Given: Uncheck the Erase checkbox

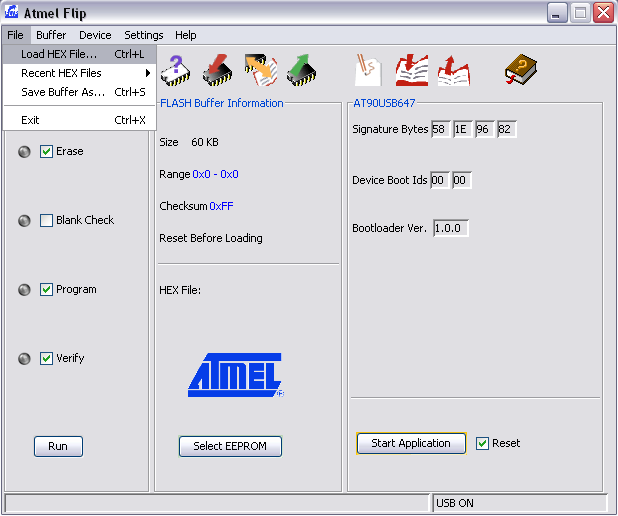Looking at the screenshot, I should (46, 151).
